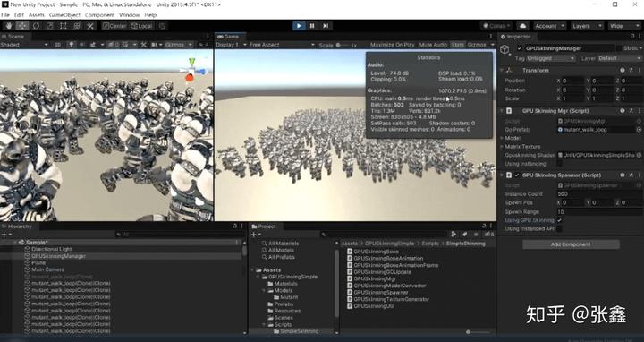This screenshot has width=644, height=342.
Task: Click the Step frame button
Action: pos(326,26)
